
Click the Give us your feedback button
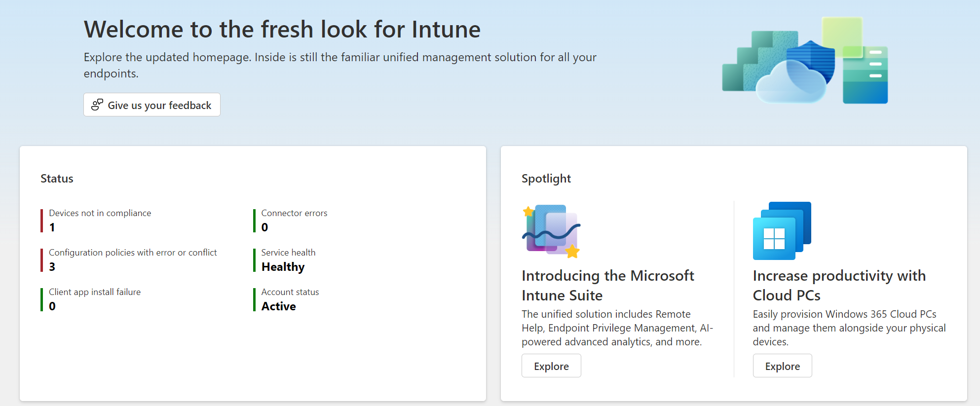coord(152,105)
